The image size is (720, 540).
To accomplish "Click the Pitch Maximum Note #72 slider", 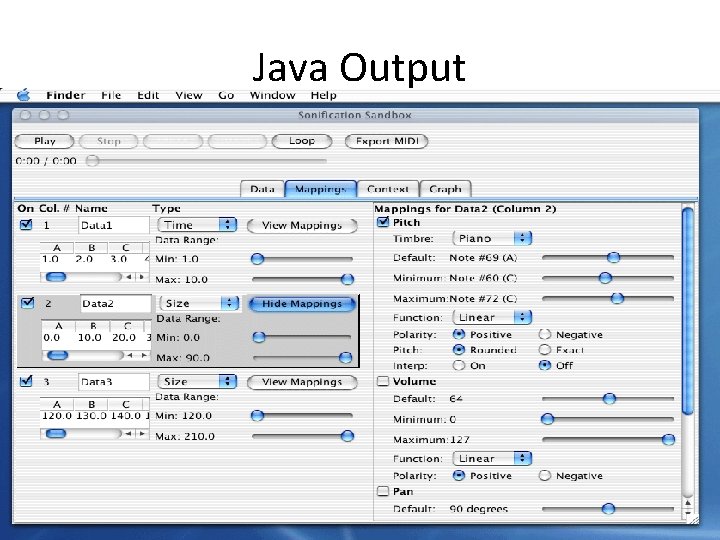I will [x=608, y=298].
